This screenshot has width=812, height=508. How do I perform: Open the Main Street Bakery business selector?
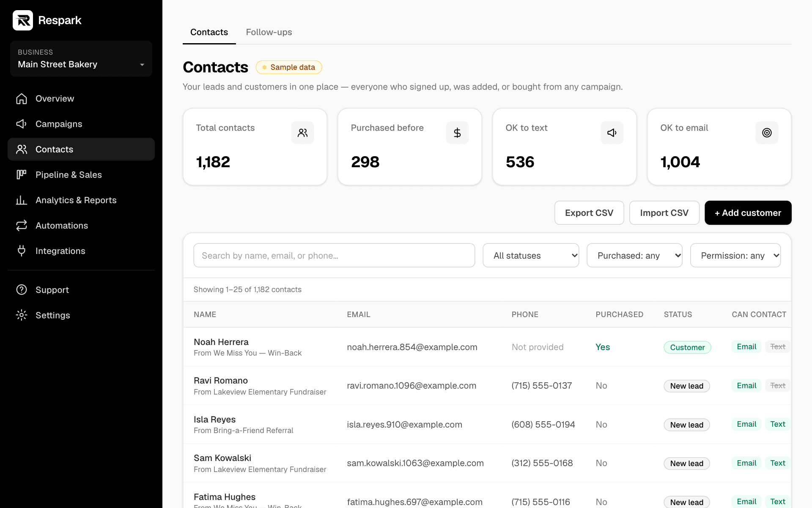81,59
